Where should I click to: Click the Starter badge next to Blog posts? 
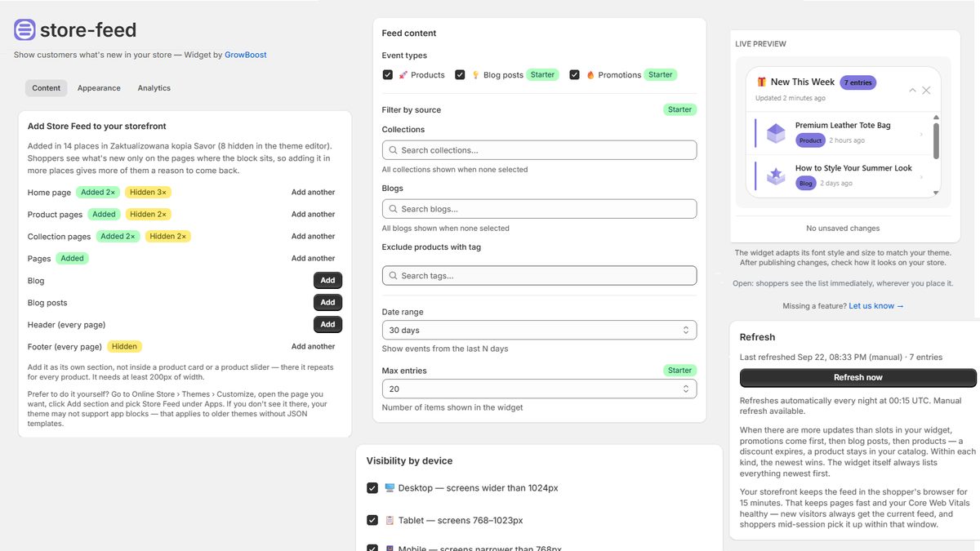point(542,75)
